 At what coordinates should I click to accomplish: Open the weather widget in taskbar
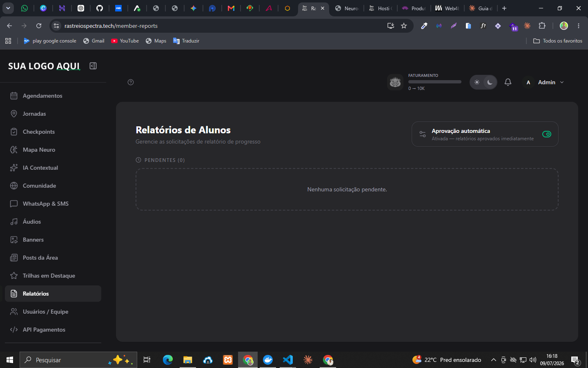point(447,360)
